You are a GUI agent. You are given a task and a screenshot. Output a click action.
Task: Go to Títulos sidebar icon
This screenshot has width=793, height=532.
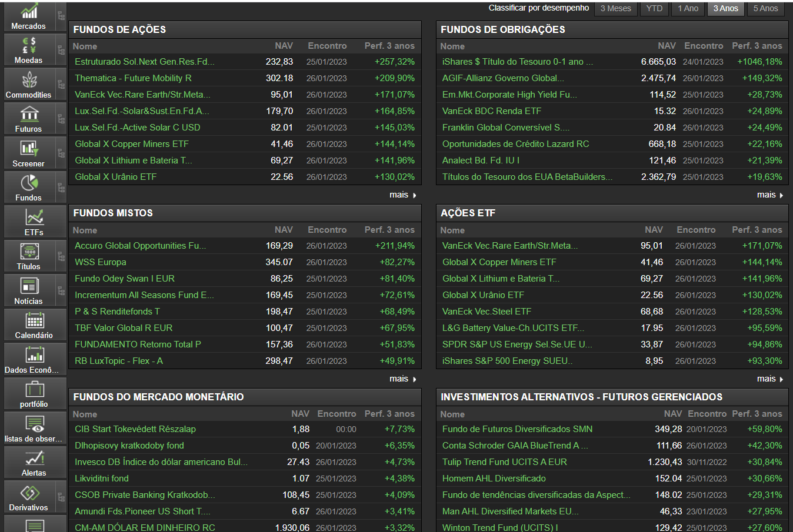29,251
